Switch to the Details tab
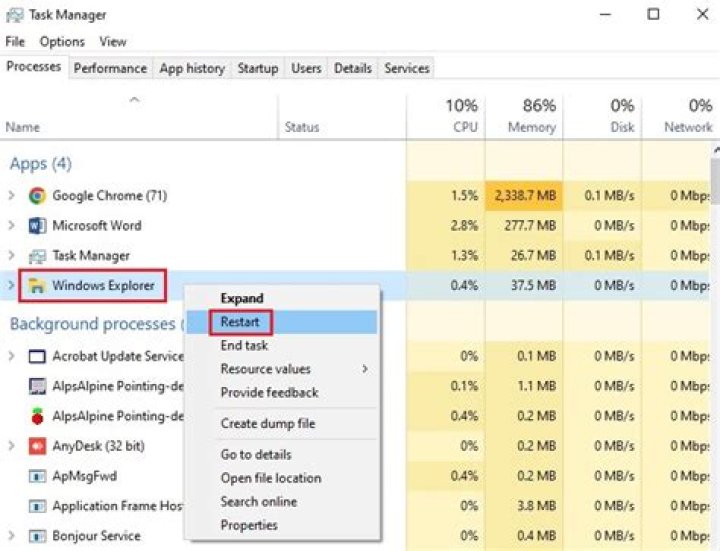The image size is (720, 551). [353, 68]
